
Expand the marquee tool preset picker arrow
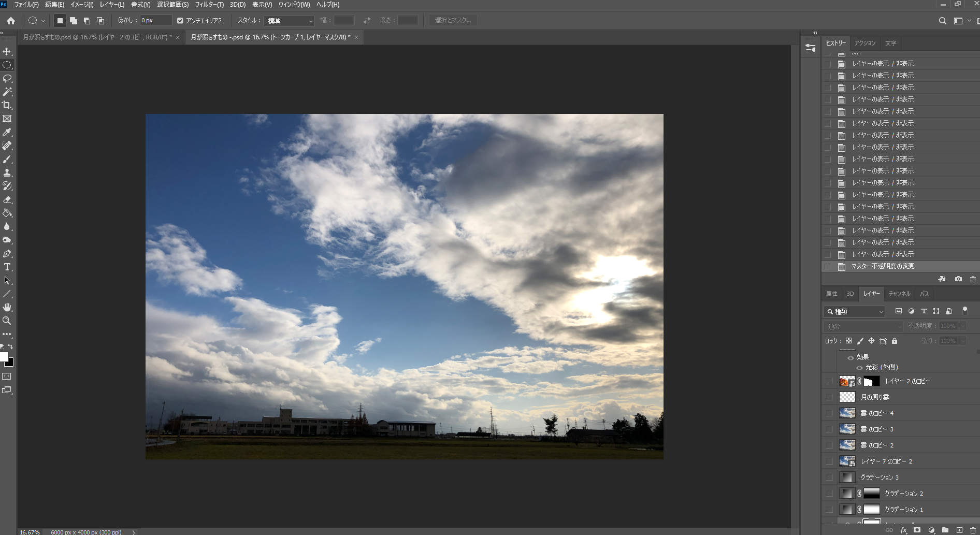(x=43, y=21)
